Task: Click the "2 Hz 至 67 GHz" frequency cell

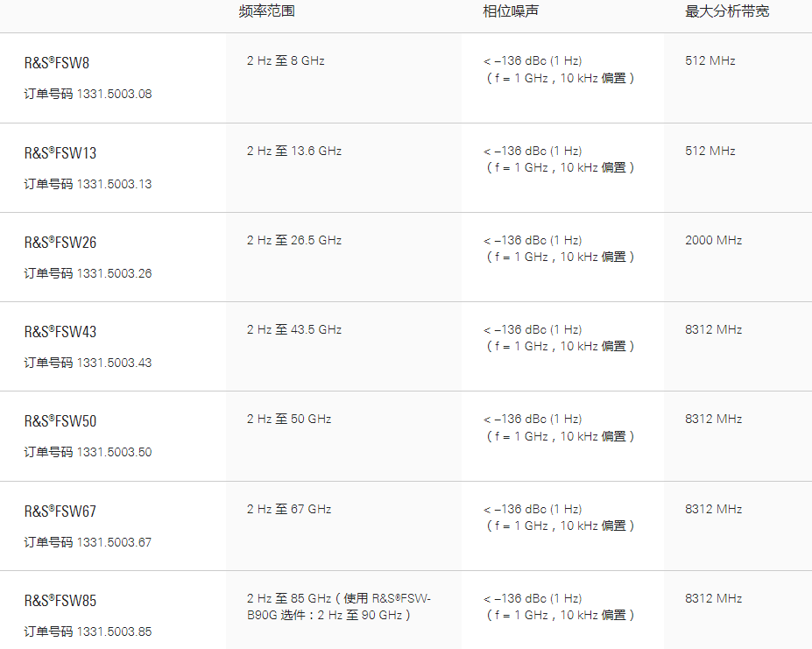Action: pyautogui.click(x=289, y=509)
